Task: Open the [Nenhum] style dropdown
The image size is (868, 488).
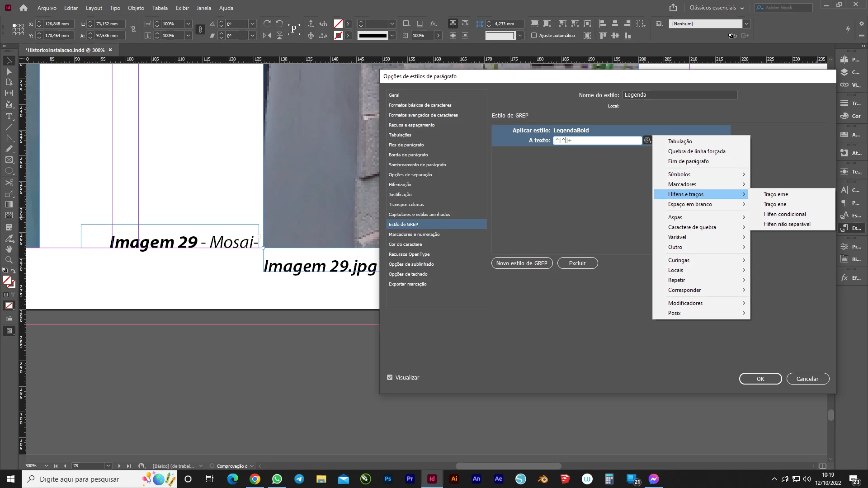Action: click(746, 23)
